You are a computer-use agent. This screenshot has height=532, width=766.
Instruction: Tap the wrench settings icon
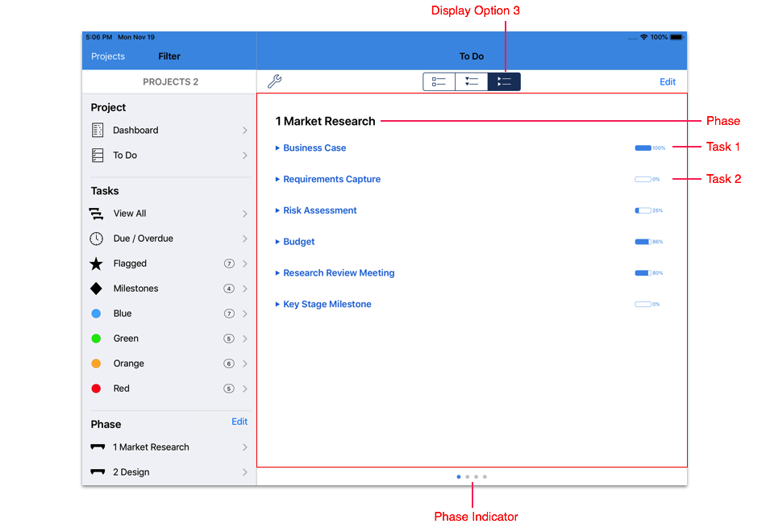[274, 81]
